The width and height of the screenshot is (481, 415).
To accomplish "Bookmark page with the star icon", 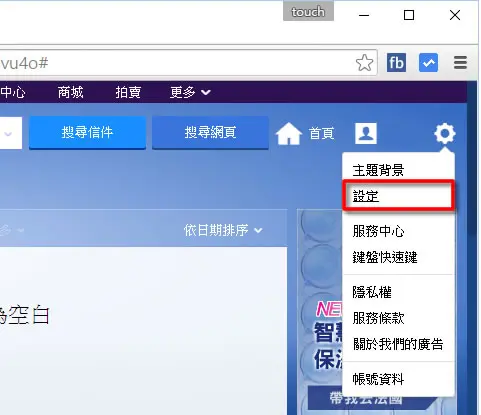I will [364, 63].
